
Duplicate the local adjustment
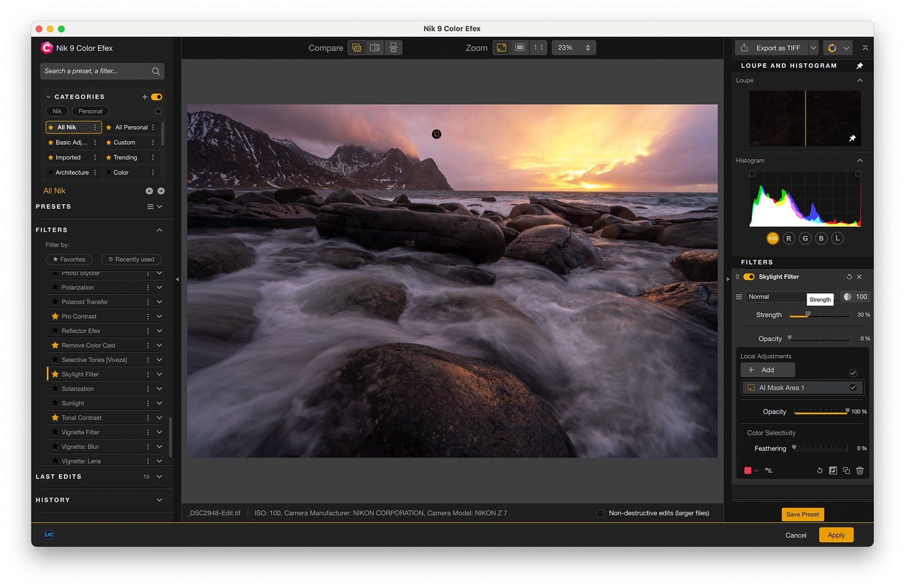[x=847, y=470]
